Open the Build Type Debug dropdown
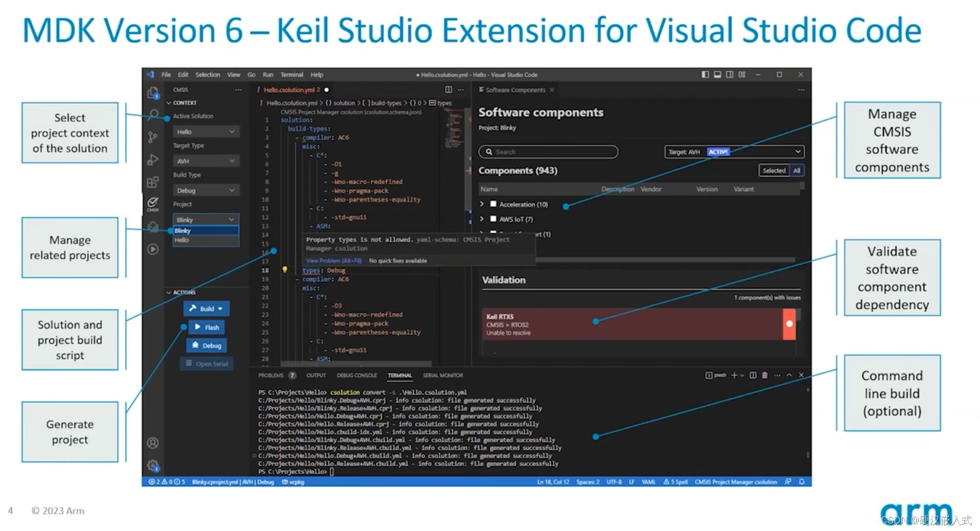Viewport: 980px width, 531px height. [x=206, y=190]
